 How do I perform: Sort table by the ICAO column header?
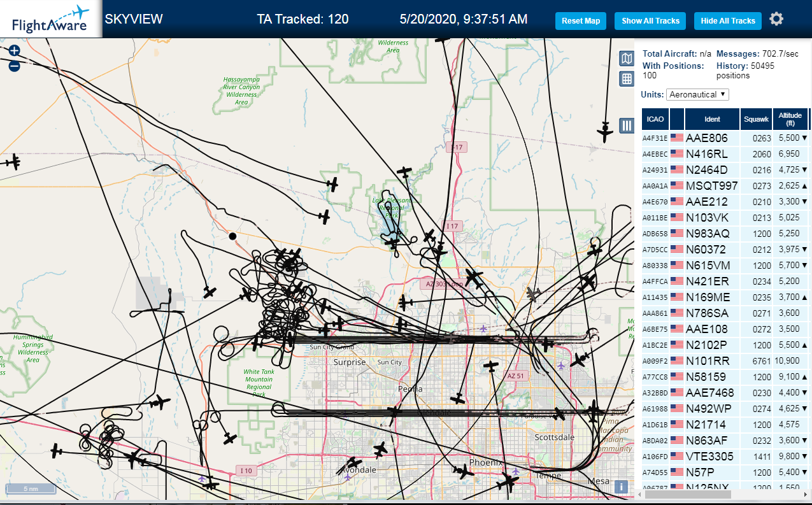[x=654, y=119]
